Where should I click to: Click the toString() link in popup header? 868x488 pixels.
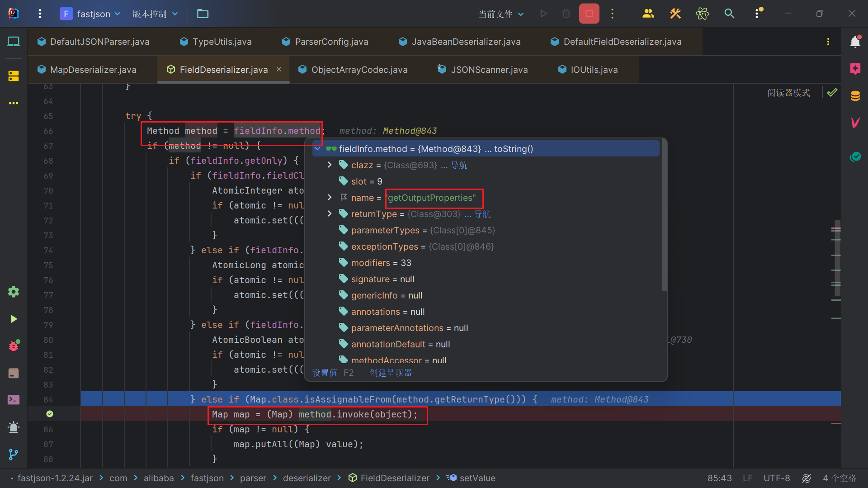[x=514, y=149]
